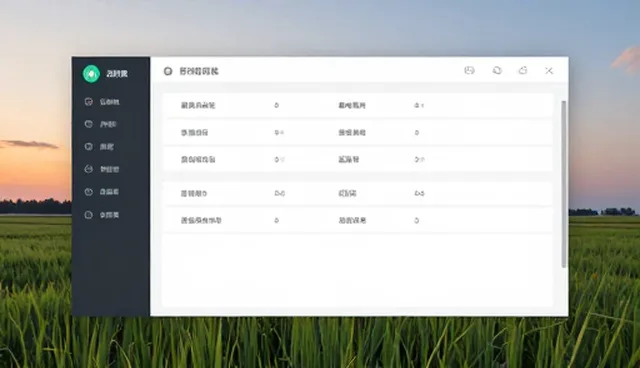Open the first sidebar menu item under logo
This screenshot has height=368, width=640.
(x=102, y=102)
